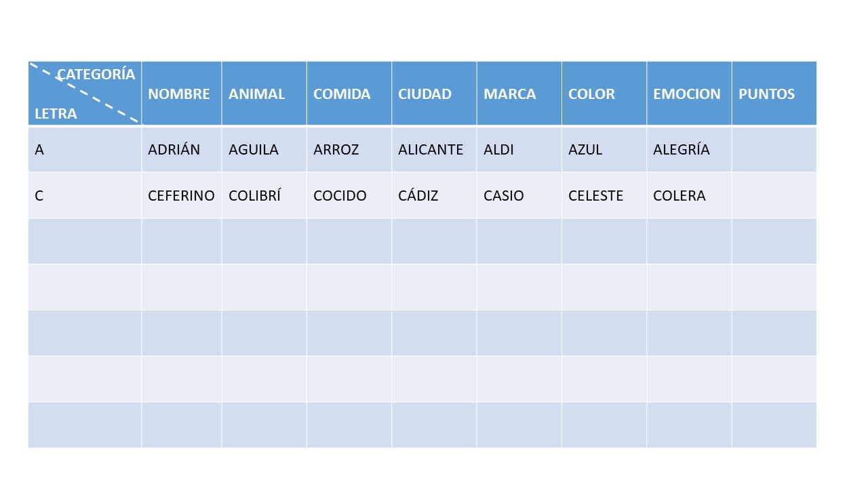Select the CELESTE cell

click(x=604, y=195)
